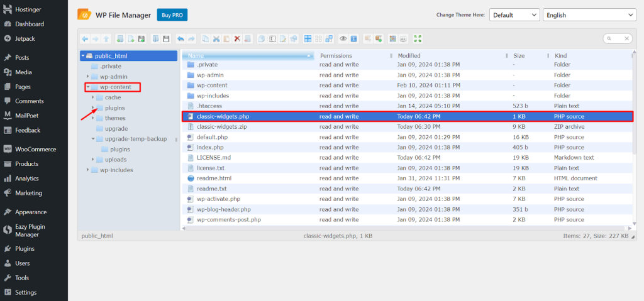Click the file search input box
Viewport: 644px width, 301px height.
(617, 38)
